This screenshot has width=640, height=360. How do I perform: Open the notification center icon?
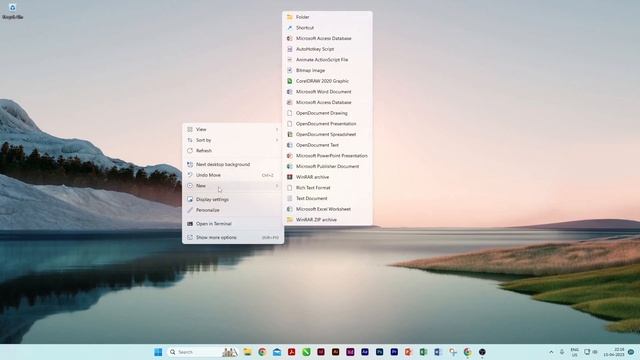(x=631, y=352)
